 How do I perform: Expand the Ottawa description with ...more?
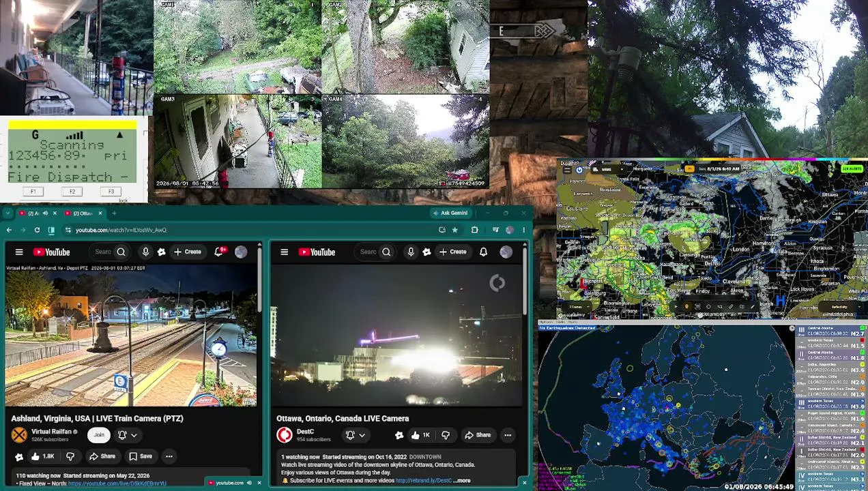click(x=462, y=480)
